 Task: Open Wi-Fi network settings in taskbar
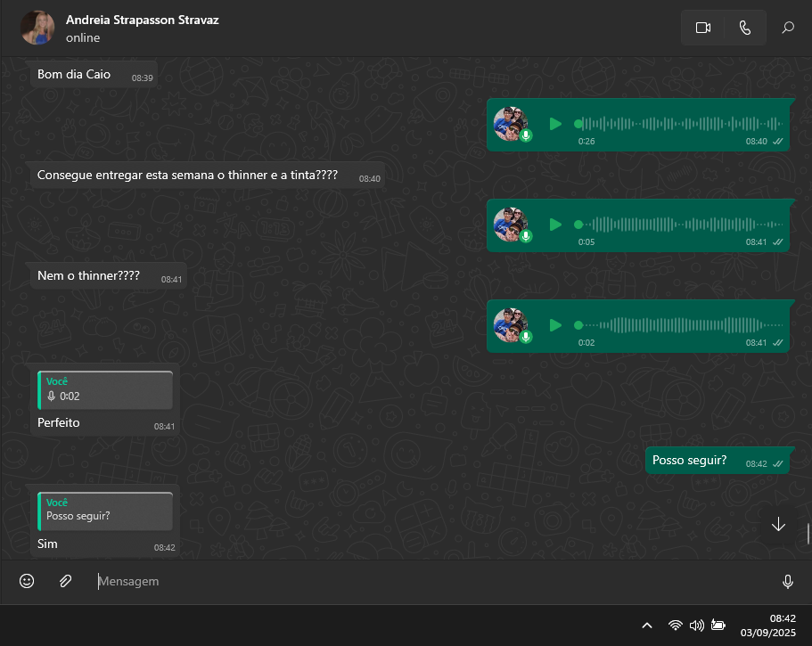(676, 626)
